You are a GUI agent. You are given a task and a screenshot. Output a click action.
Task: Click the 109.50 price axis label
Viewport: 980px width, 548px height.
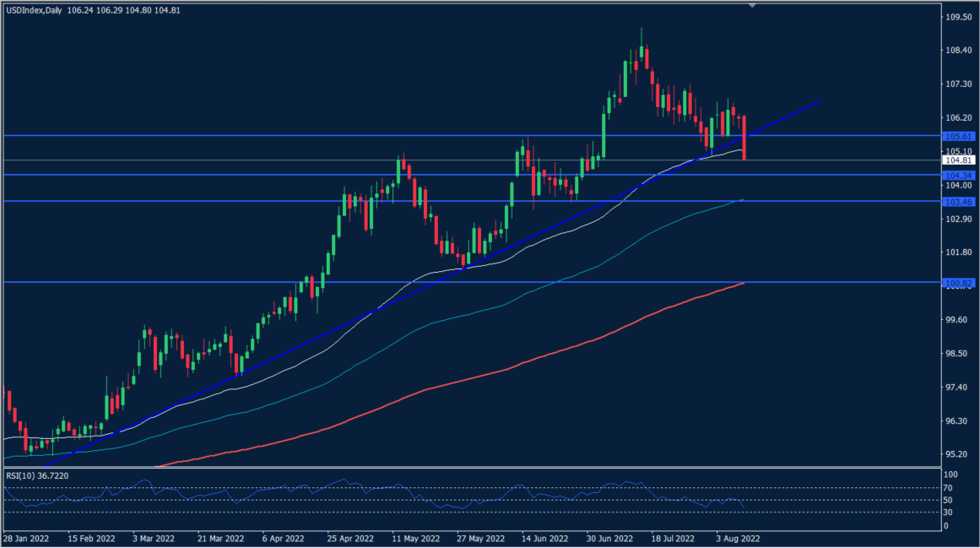point(959,16)
